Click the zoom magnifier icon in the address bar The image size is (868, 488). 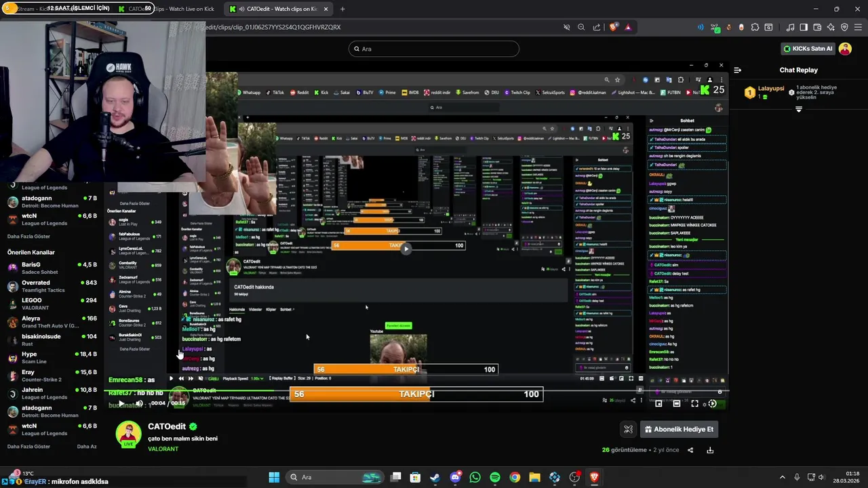coord(581,27)
